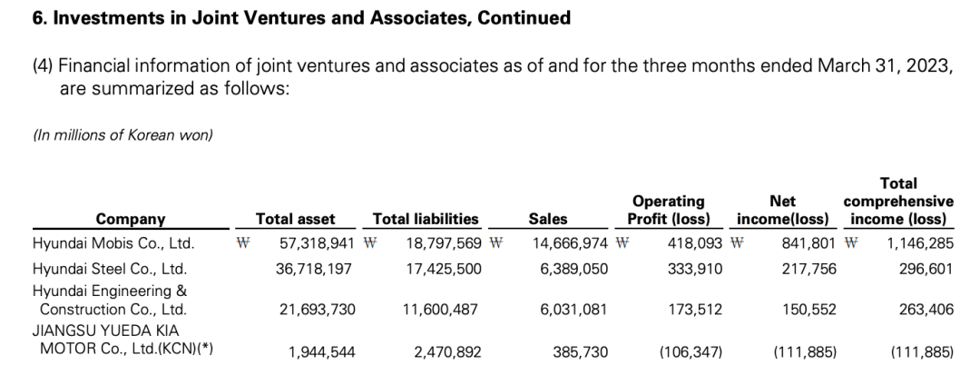Click total liabilities value 11,600,487
The width and height of the screenshot is (980, 375).
(x=442, y=310)
